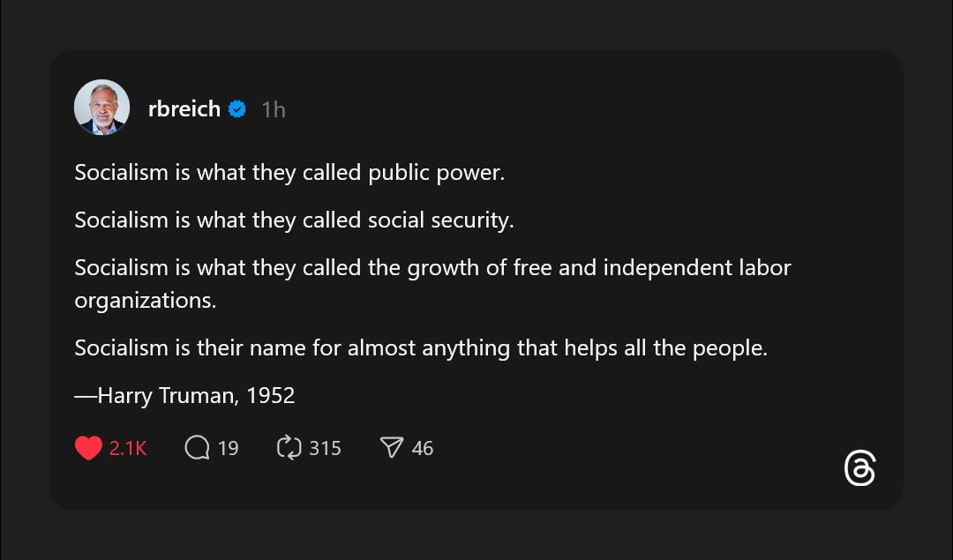Click the word "organizations." in the post
Screen dimensions: 953x560
145,300
